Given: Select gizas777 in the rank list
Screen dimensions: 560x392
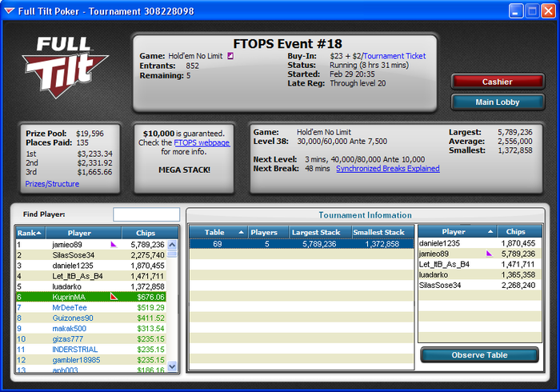Looking at the screenshot, I should pyautogui.click(x=91, y=339).
